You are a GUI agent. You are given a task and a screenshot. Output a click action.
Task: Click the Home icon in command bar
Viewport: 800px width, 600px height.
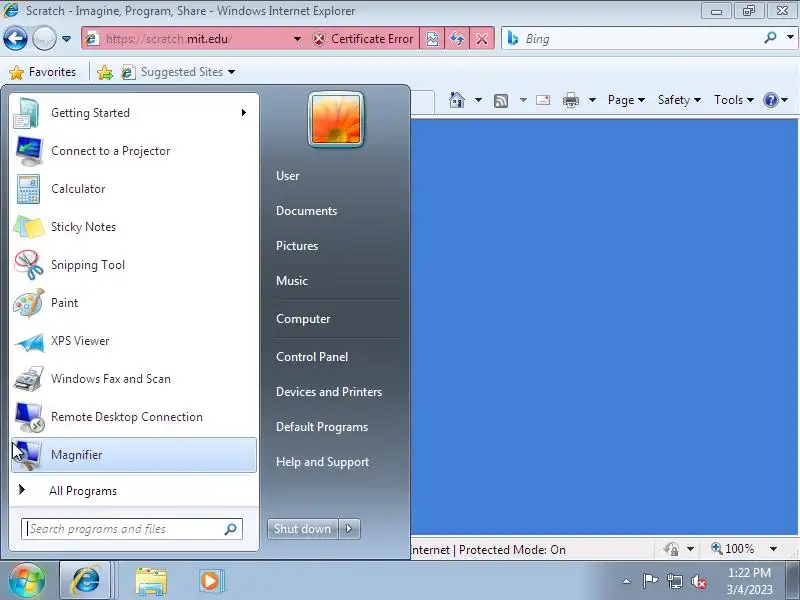tap(457, 100)
